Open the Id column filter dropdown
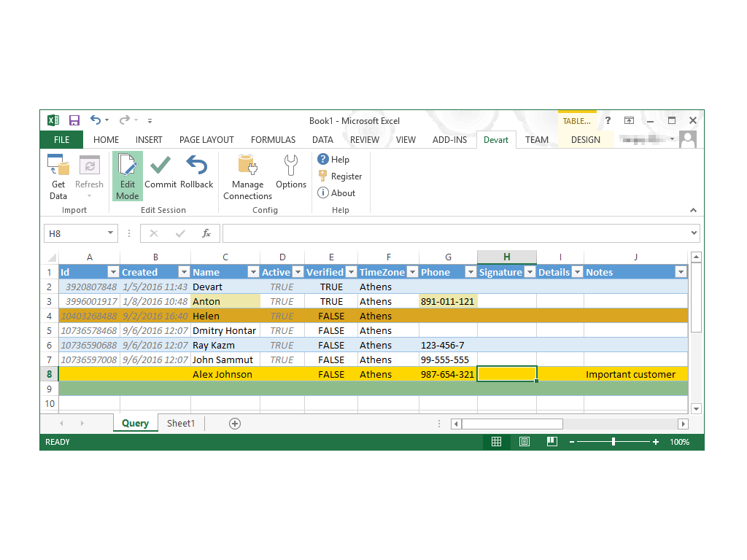 click(113, 272)
